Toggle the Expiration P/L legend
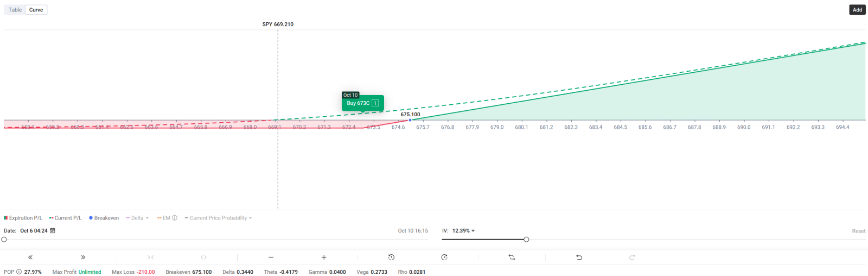Image resolution: width=868 pixels, height=276 pixels. pyautogui.click(x=23, y=218)
